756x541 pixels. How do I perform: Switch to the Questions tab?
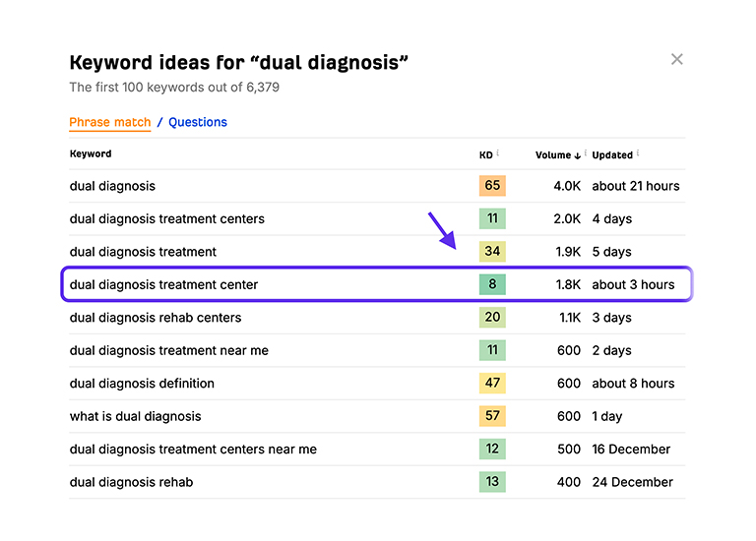click(x=198, y=122)
